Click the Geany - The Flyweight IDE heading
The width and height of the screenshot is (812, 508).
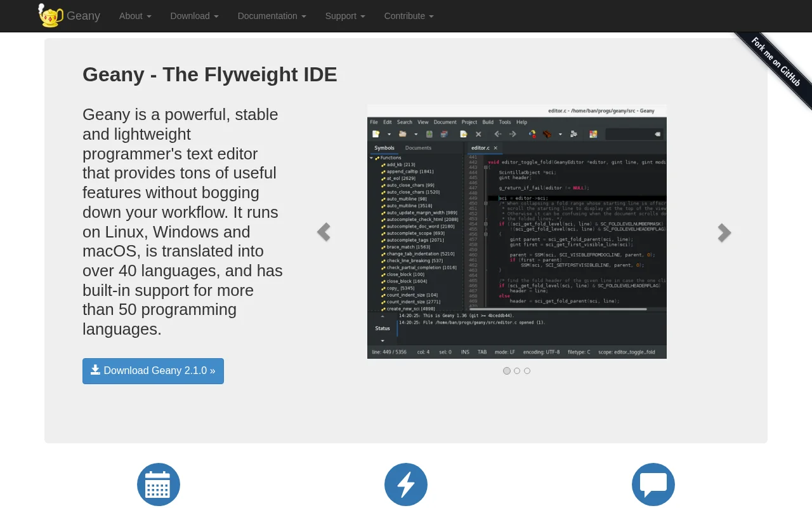click(210, 74)
